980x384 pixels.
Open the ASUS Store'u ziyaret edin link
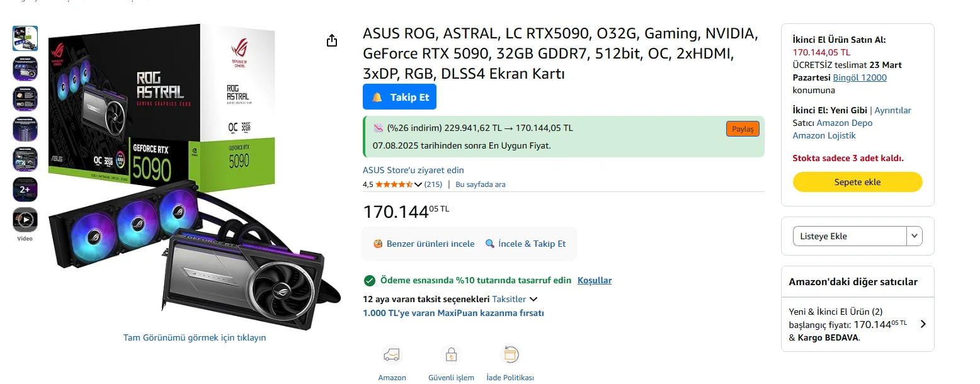[413, 170]
